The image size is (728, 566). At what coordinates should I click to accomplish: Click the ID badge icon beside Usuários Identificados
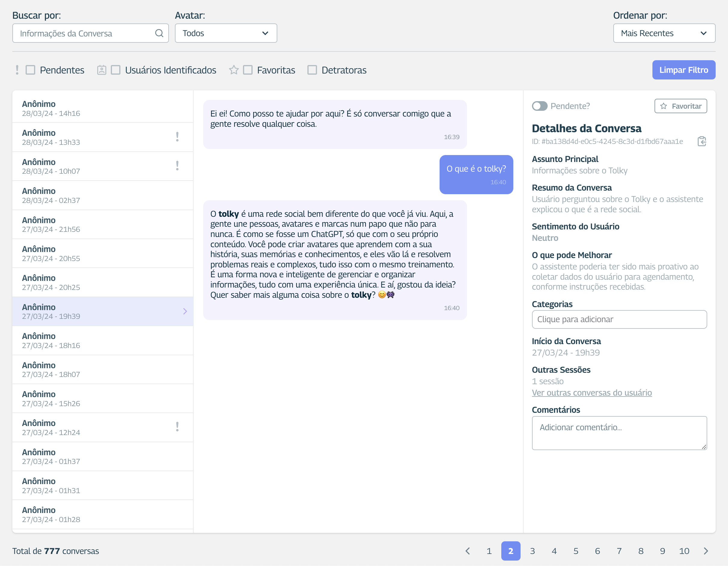102,70
